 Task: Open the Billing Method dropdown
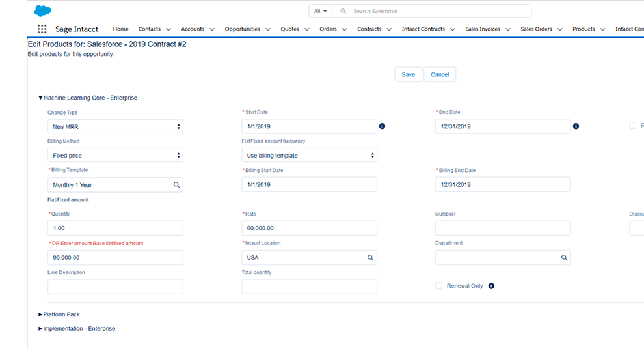[115, 156]
